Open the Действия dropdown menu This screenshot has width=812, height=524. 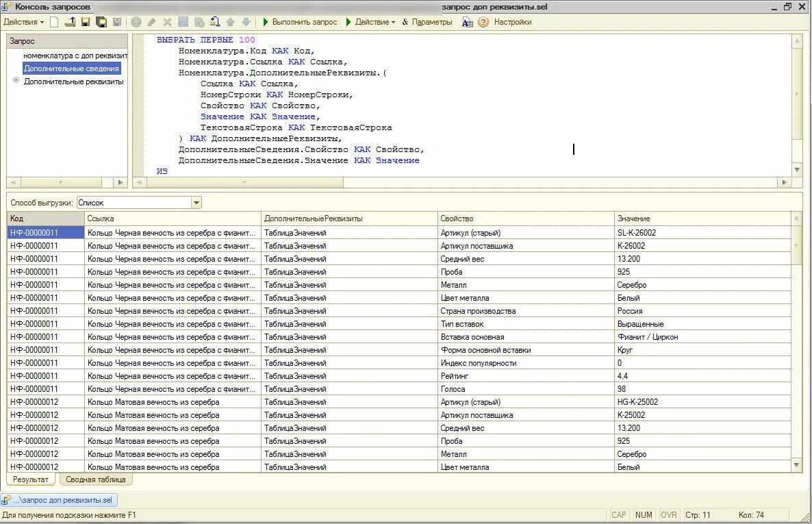click(24, 22)
